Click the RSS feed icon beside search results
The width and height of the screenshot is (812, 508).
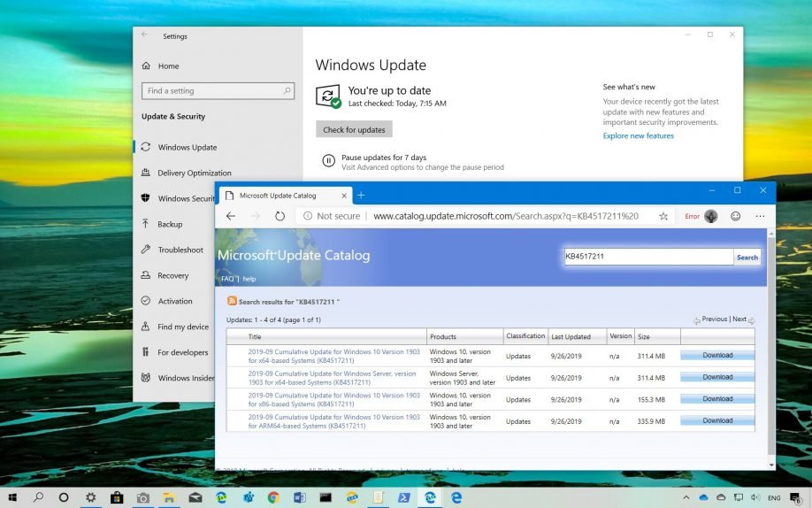[x=232, y=302]
